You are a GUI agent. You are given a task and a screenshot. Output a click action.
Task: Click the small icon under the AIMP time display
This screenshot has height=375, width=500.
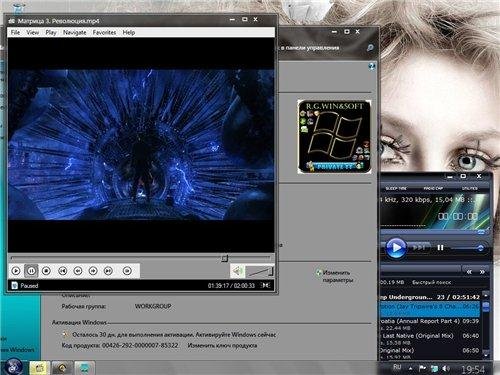coord(481,232)
